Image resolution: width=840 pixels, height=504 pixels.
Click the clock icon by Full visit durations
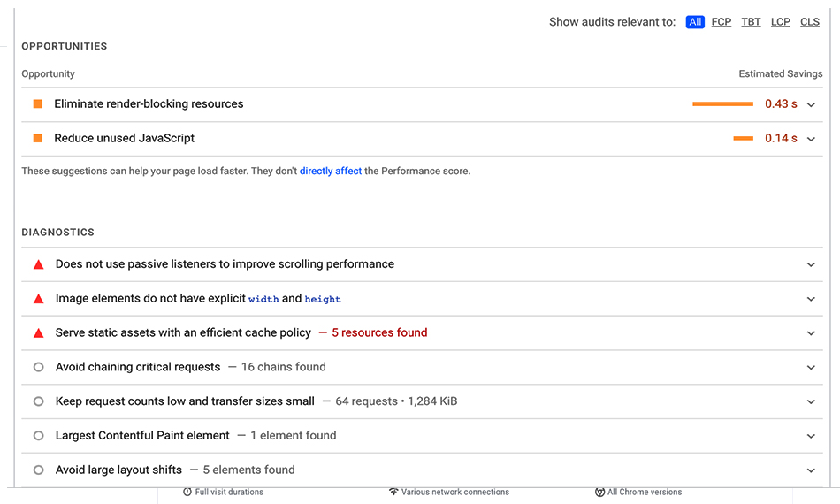187,493
